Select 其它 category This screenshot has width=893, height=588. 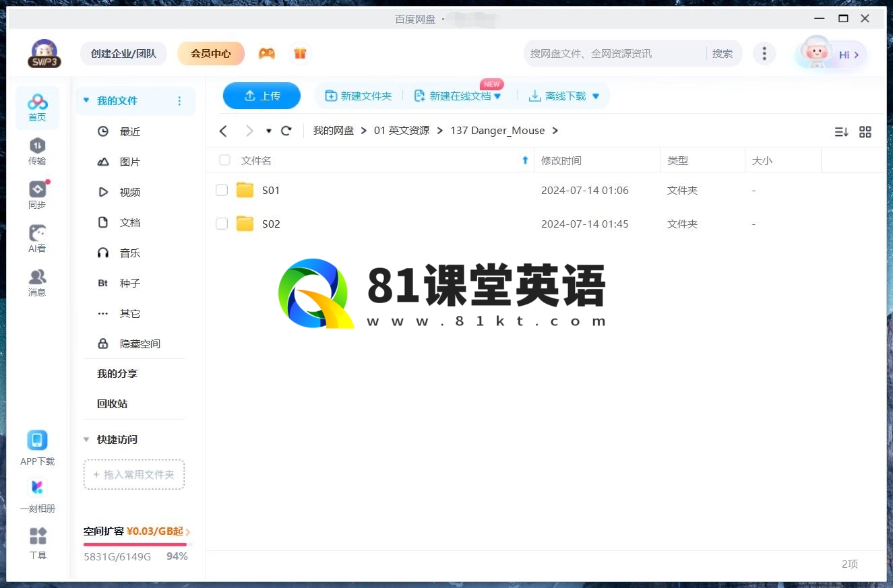pyautogui.click(x=130, y=313)
